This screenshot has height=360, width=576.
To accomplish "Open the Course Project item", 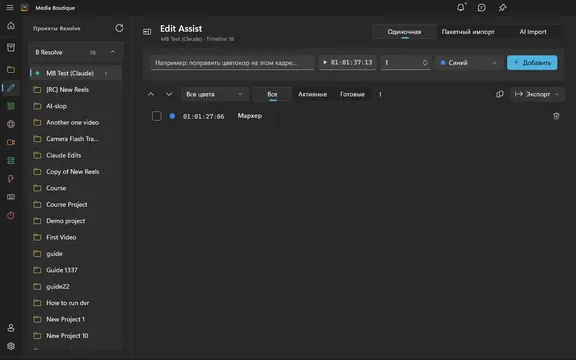I will pos(75,205).
